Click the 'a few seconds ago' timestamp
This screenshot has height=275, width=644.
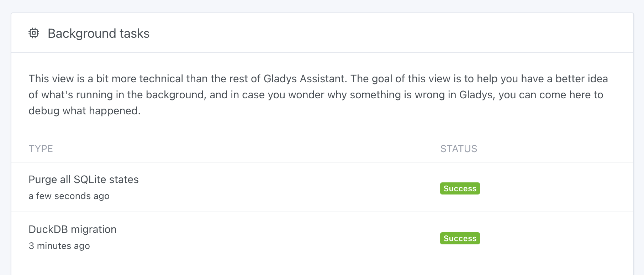click(69, 196)
